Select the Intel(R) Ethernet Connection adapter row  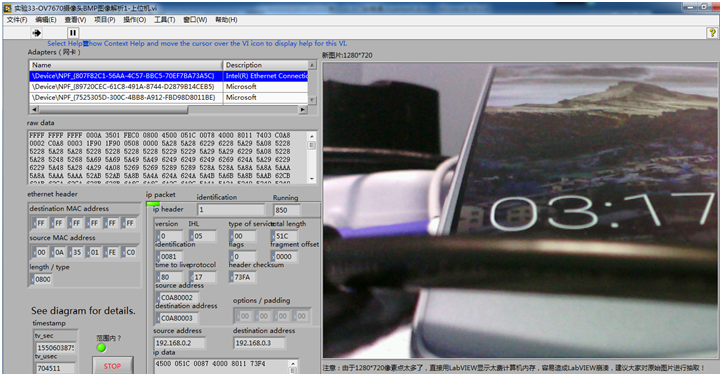(x=169, y=76)
